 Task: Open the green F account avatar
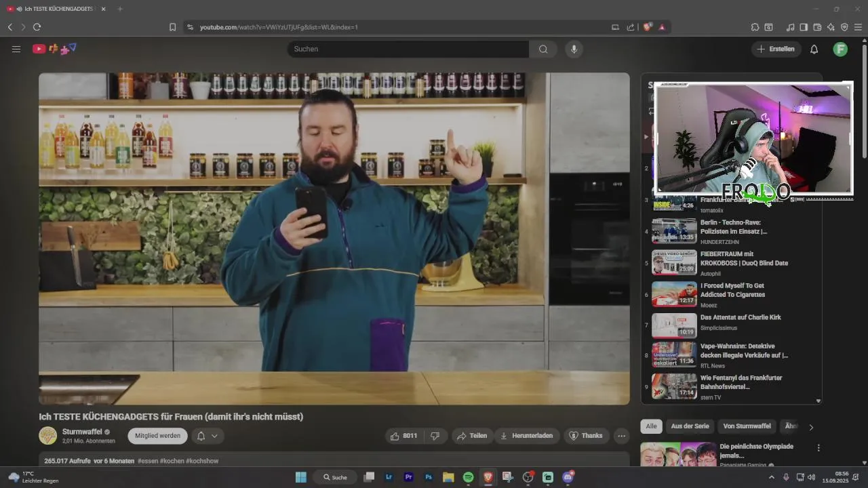point(840,49)
